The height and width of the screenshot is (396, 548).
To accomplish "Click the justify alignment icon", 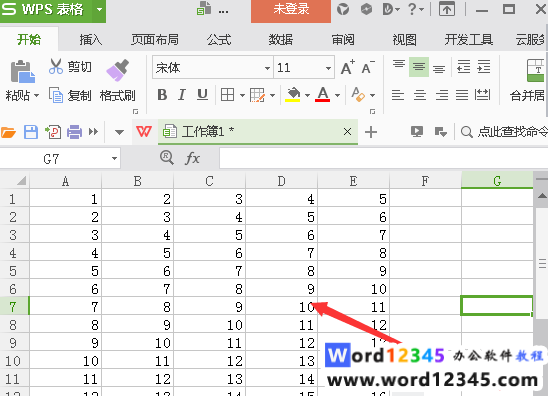I will 462,95.
